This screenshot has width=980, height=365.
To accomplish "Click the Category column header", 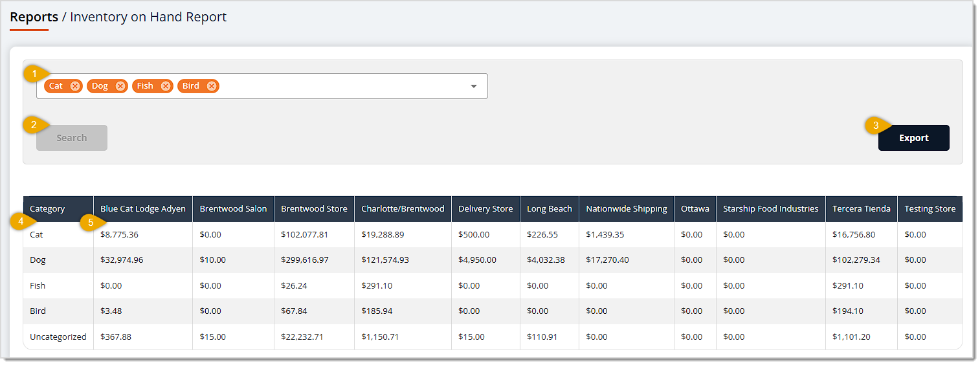I will [58, 209].
